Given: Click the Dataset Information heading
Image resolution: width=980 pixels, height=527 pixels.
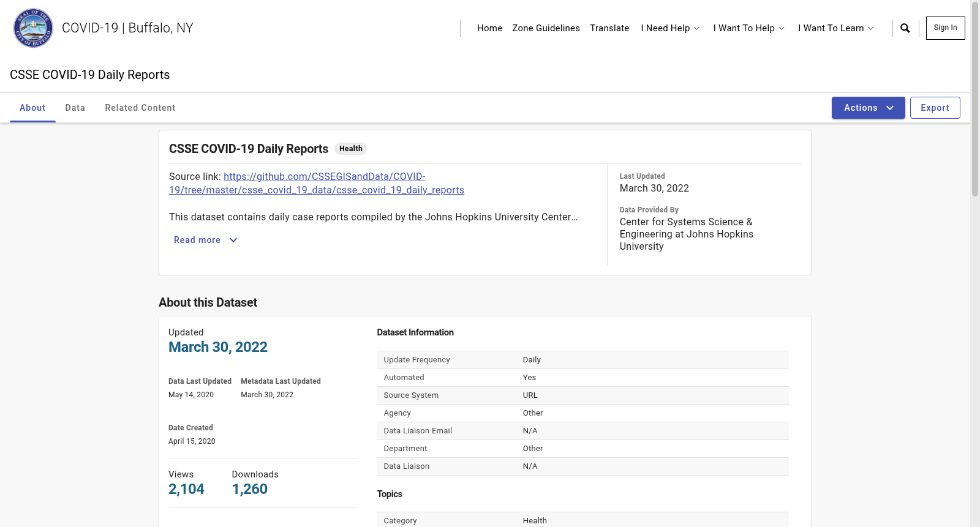Looking at the screenshot, I should point(415,332).
